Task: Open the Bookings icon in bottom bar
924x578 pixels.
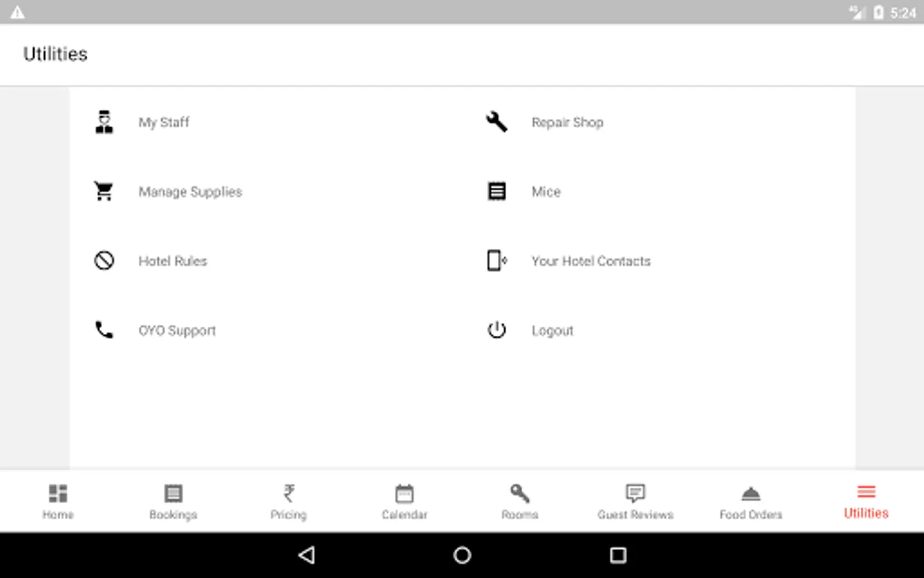Action: click(173, 493)
